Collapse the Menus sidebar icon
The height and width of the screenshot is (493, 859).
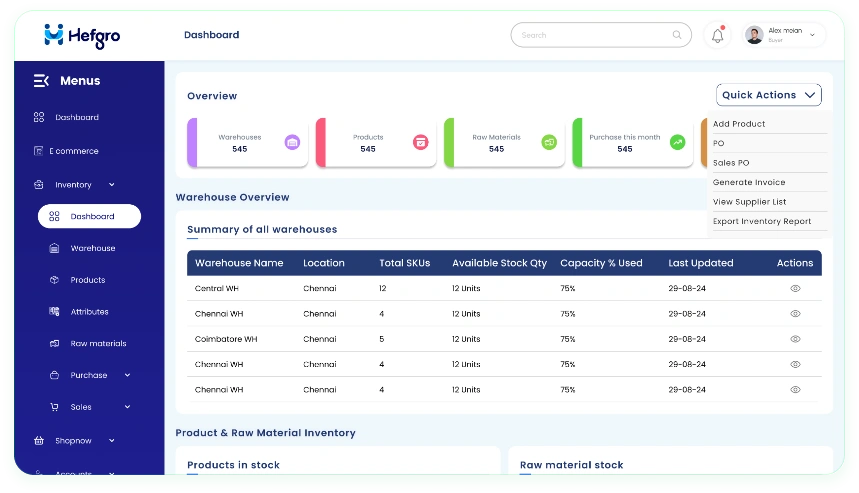coord(41,81)
